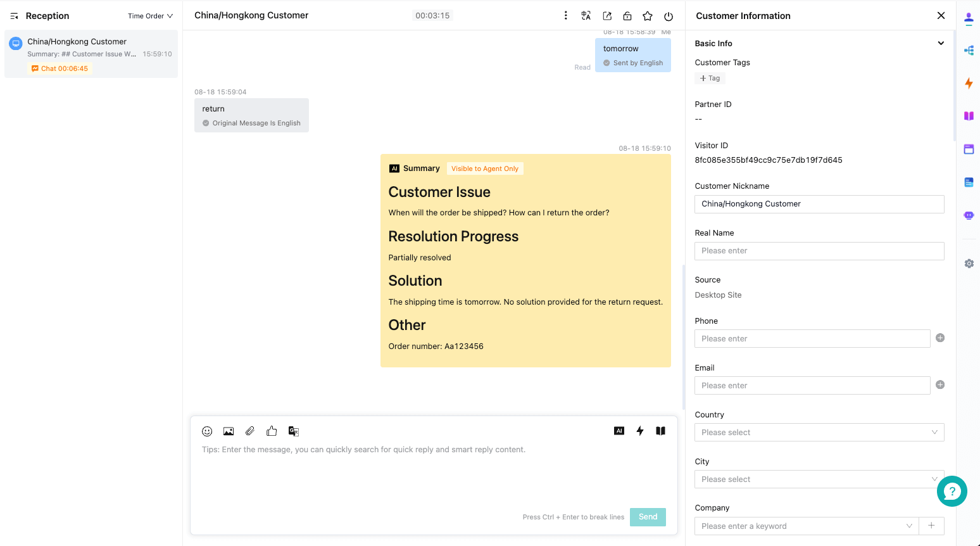Image resolution: width=980 pixels, height=546 pixels.
Task: Collapse the Basic Info section
Action: point(941,43)
